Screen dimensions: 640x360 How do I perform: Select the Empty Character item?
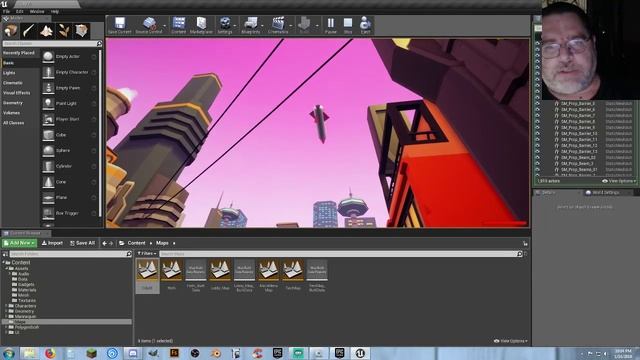69,72
